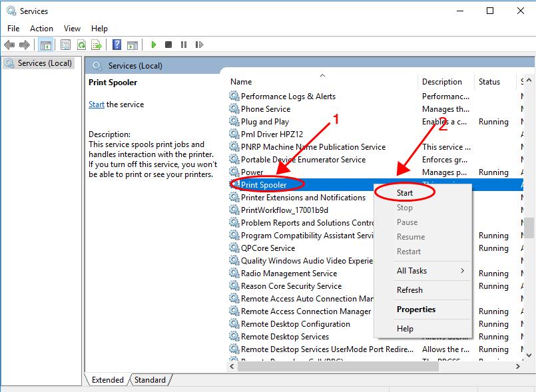Viewport: 536px width, 392px height.
Task: Click the Start the service link
Action: 97,104
